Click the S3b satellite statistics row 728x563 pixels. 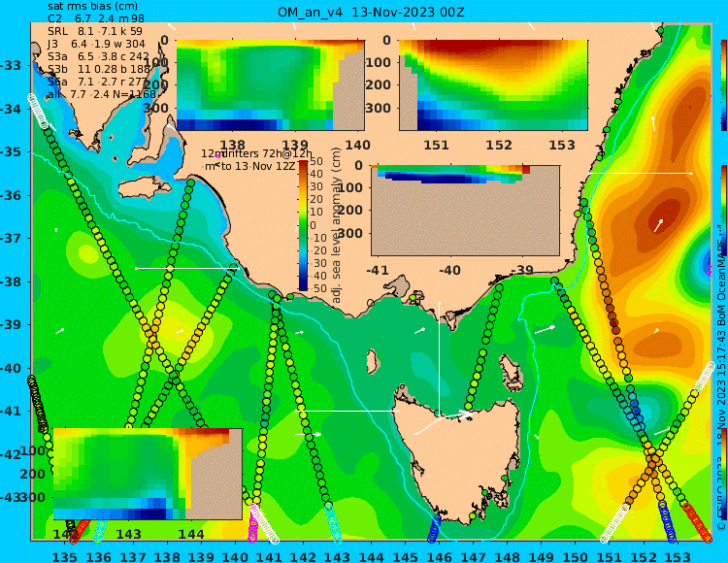(x=99, y=69)
